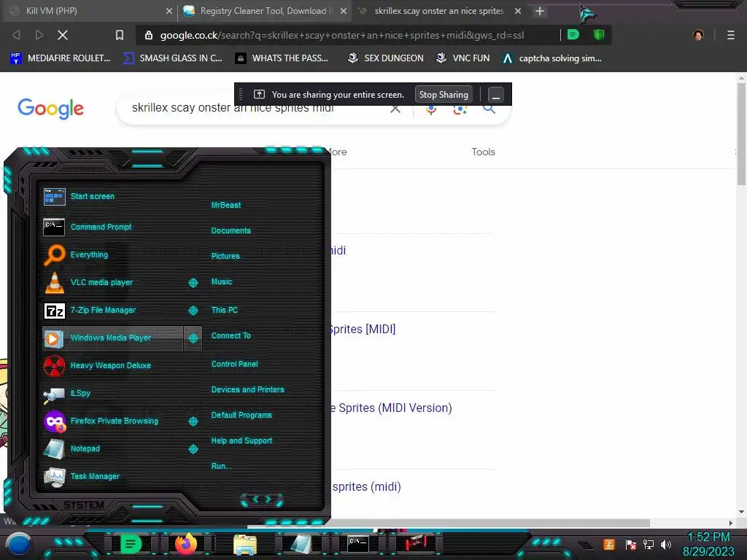The height and width of the screenshot is (560, 747).
Task: Open Devices and Printers
Action: click(x=248, y=389)
